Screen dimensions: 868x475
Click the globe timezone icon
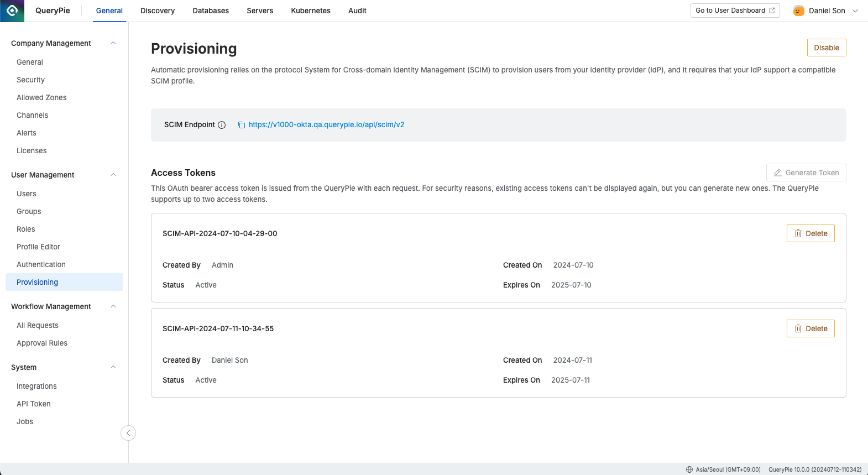click(689, 469)
